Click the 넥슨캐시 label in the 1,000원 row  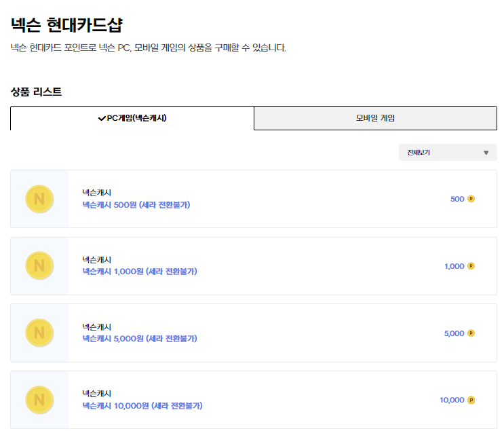97,259
